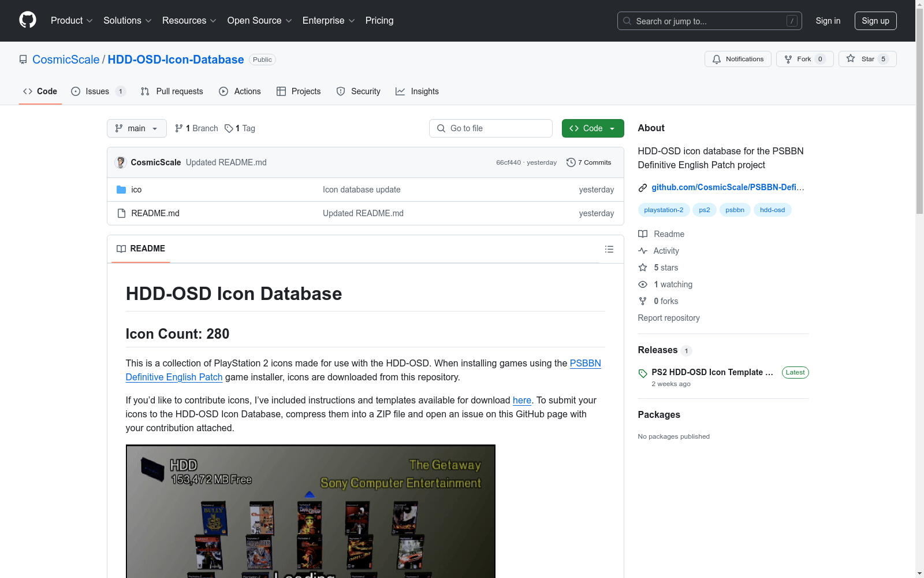Click the Latest release tag icon
This screenshot has width=924, height=578.
(643, 373)
